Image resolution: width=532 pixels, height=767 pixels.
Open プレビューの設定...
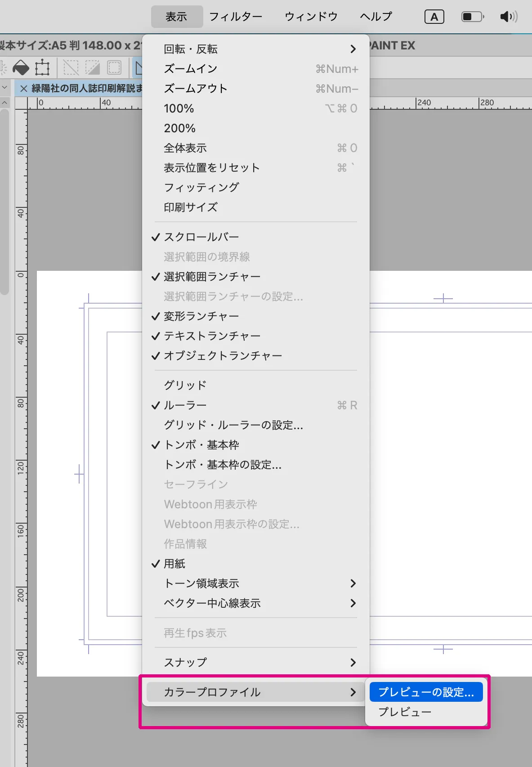click(x=426, y=692)
